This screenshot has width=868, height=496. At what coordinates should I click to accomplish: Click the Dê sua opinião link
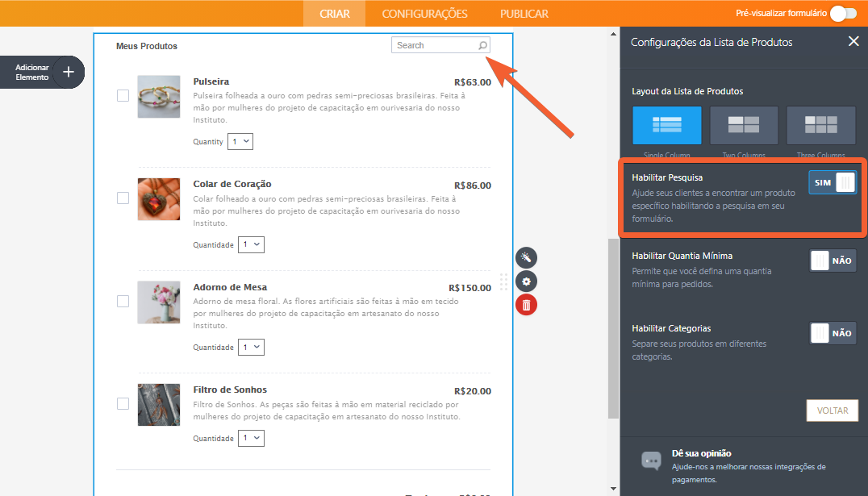[701, 453]
